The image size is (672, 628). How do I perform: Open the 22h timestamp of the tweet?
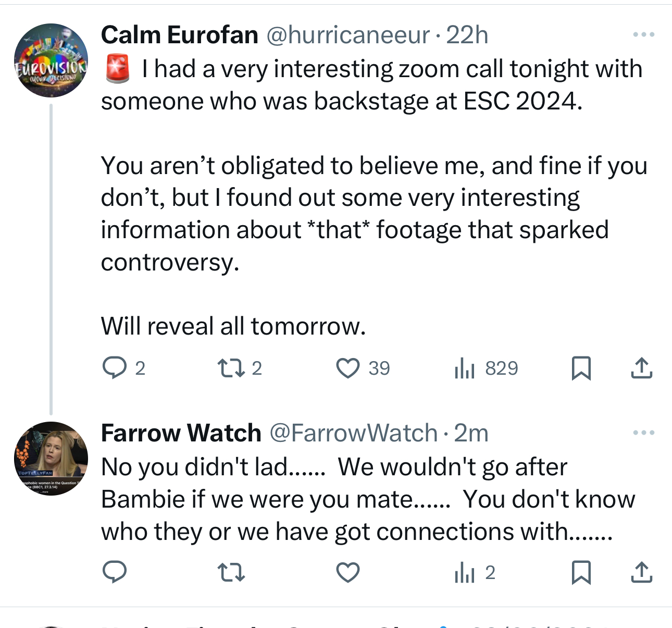[x=467, y=35]
